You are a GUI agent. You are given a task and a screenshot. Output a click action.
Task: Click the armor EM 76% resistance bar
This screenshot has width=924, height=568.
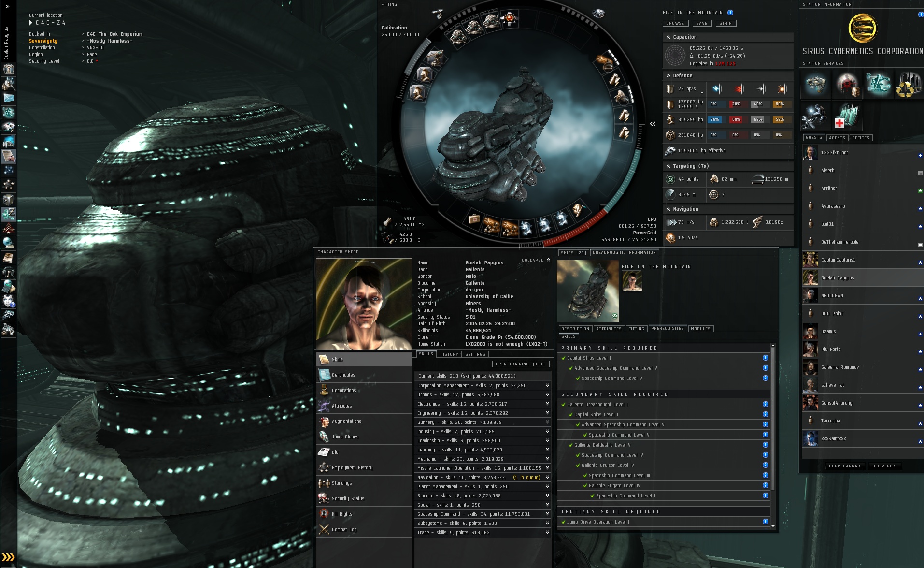[717, 119]
